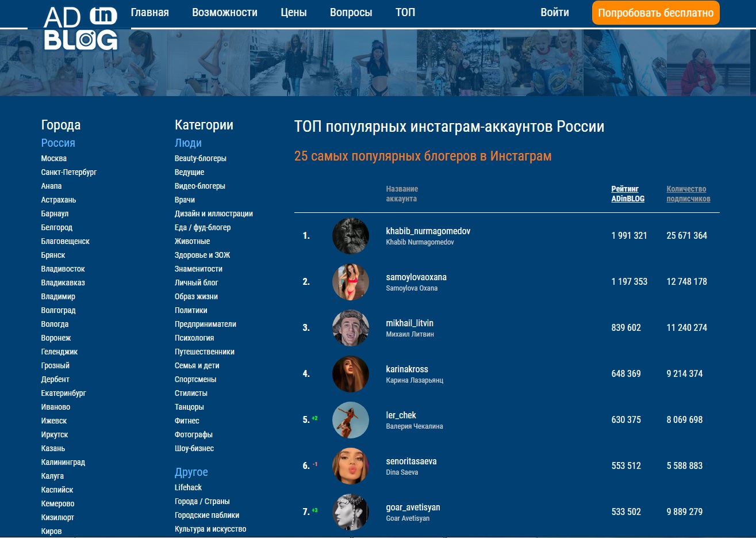Open ler_chek account name
This screenshot has height=538, width=756.
click(401, 415)
